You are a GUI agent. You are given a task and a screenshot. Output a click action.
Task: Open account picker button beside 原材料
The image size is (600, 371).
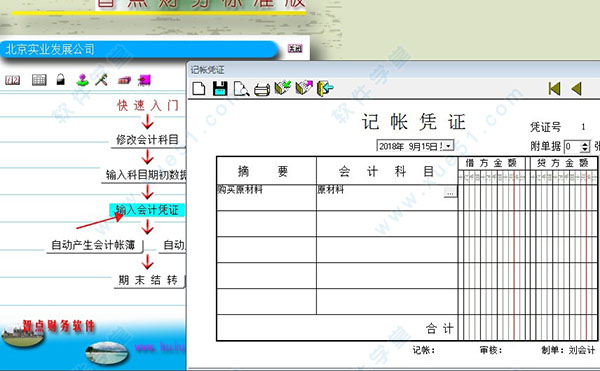450,192
